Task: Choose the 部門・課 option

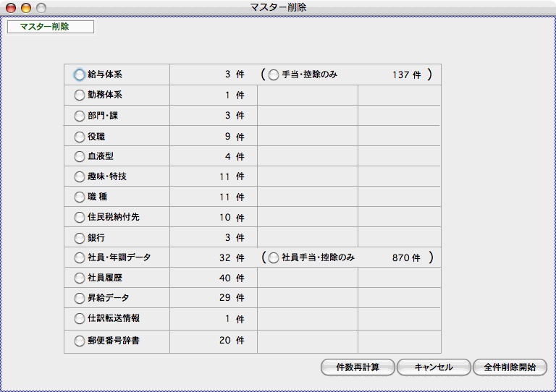Action: tap(80, 116)
